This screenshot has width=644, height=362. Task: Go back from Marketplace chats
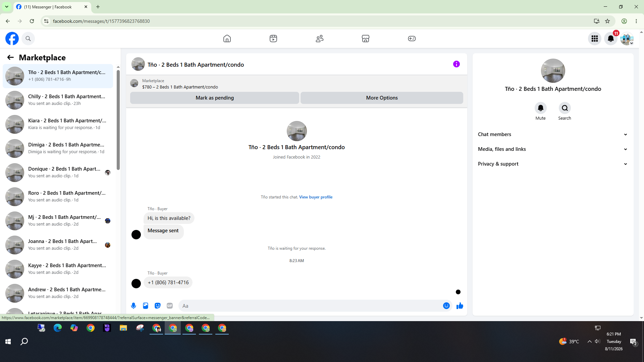click(x=10, y=57)
